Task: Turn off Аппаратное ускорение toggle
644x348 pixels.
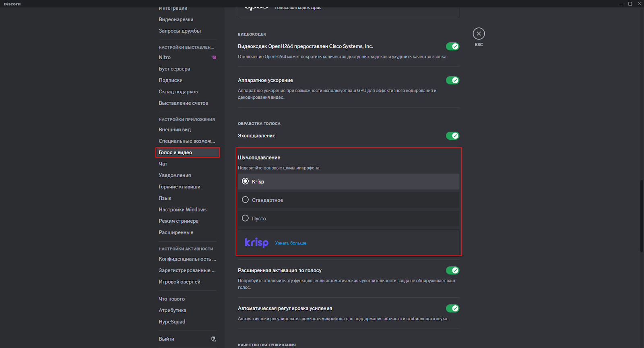Action: 452,81
